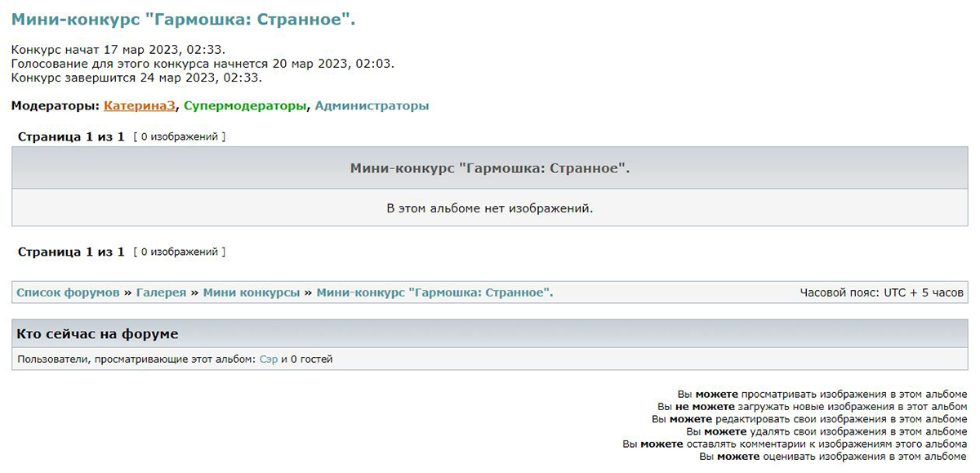Click the '0 изображений' counter above the album
The height and width of the screenshot is (473, 980).
point(180,137)
